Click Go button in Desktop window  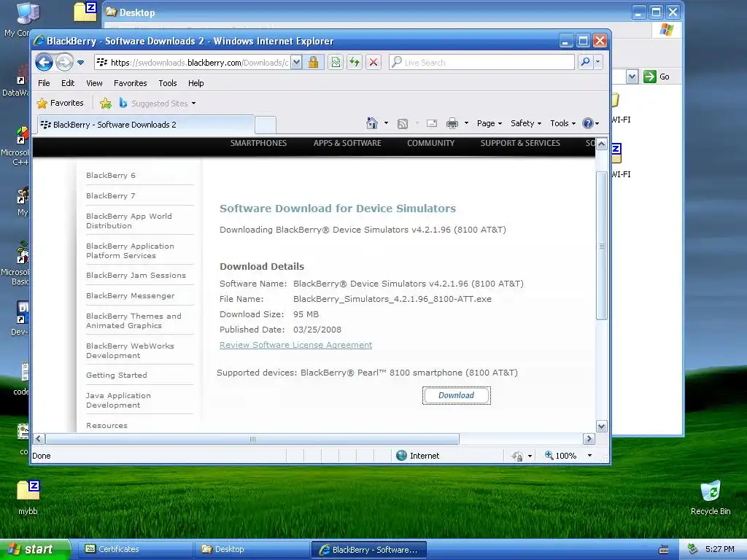pyautogui.click(x=657, y=77)
